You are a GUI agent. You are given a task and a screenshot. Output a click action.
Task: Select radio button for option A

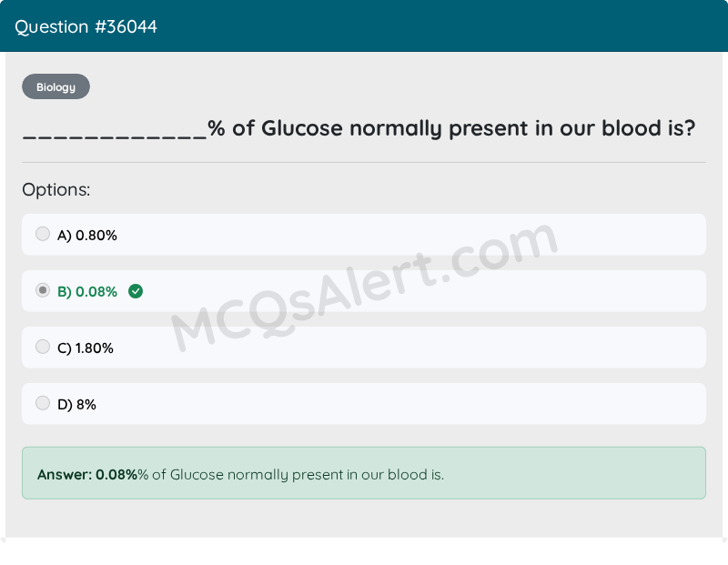pyautogui.click(x=43, y=234)
